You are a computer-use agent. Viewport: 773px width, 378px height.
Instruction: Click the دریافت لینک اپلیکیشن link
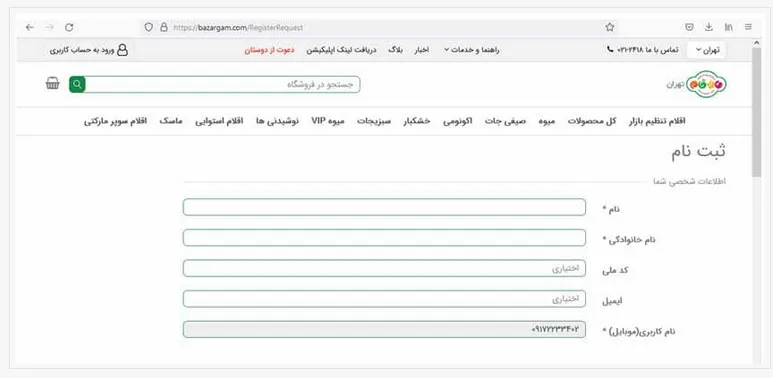(x=341, y=50)
